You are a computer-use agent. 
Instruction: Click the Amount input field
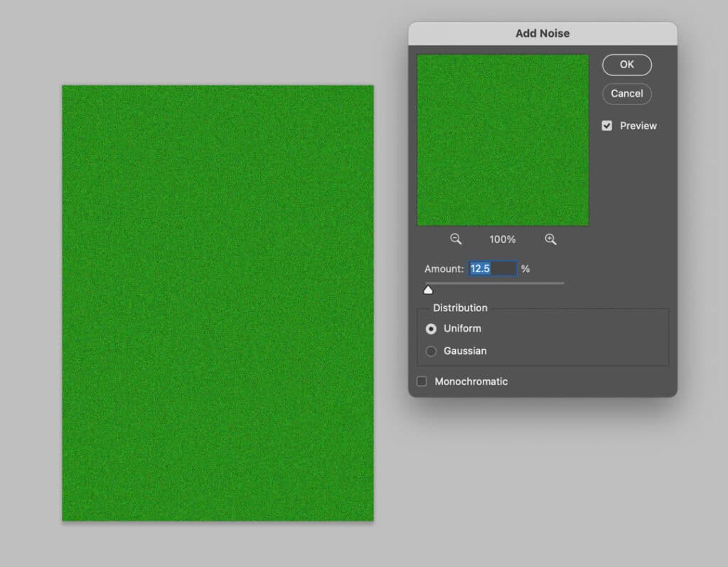tap(492, 269)
